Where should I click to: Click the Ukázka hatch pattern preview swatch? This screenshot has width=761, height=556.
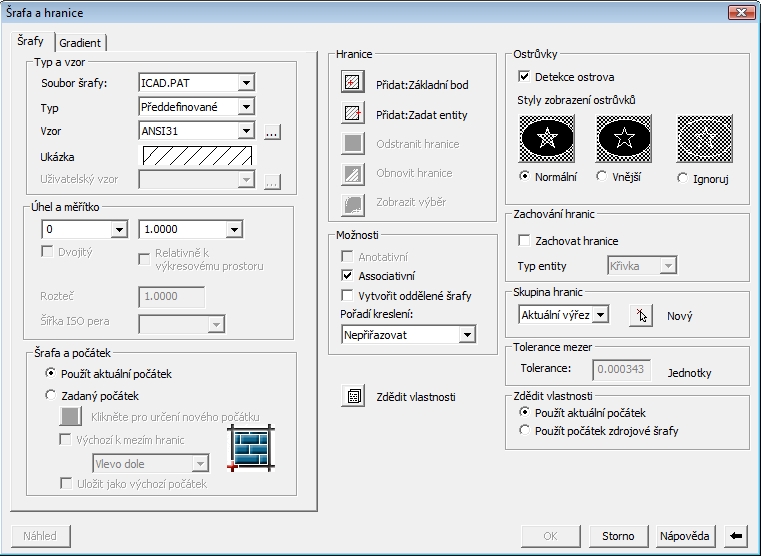(197, 156)
